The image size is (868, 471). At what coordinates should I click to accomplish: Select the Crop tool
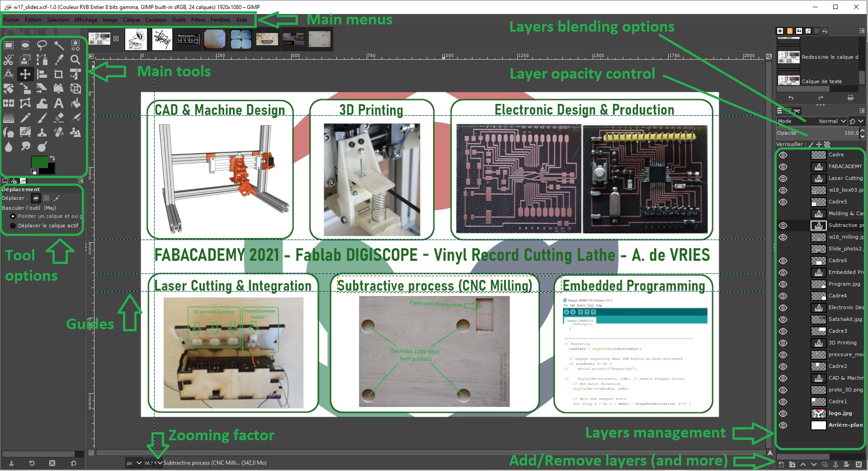(59, 74)
